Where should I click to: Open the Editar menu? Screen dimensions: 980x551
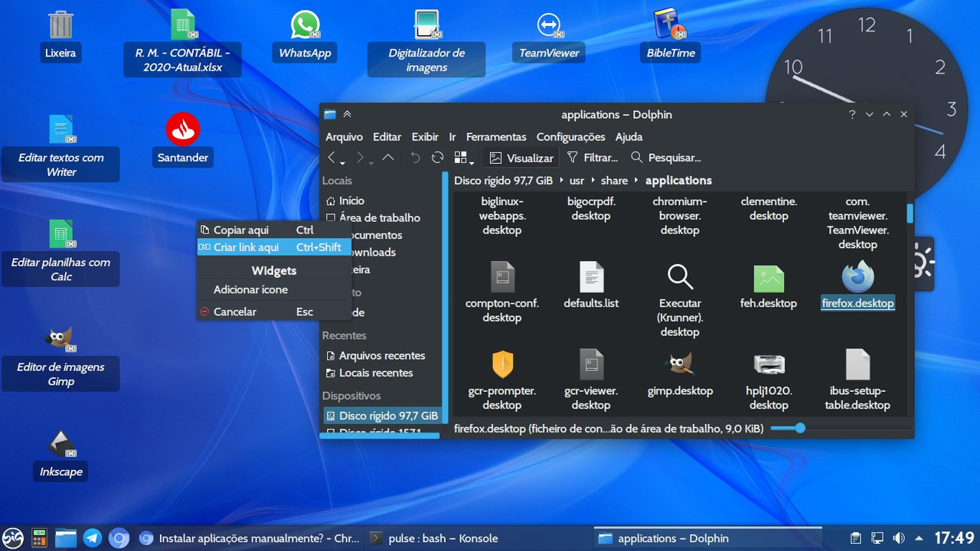click(x=387, y=137)
